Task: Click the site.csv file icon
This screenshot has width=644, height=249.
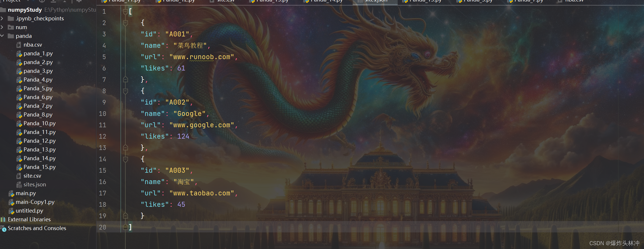Action: 19,176
